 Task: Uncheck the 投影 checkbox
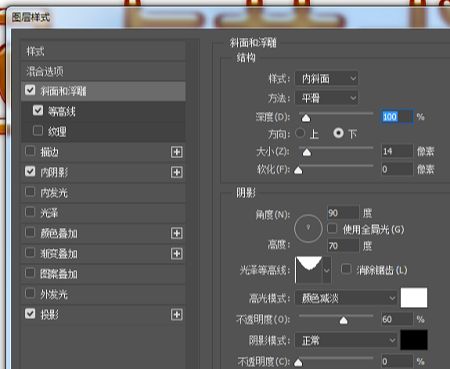30,313
